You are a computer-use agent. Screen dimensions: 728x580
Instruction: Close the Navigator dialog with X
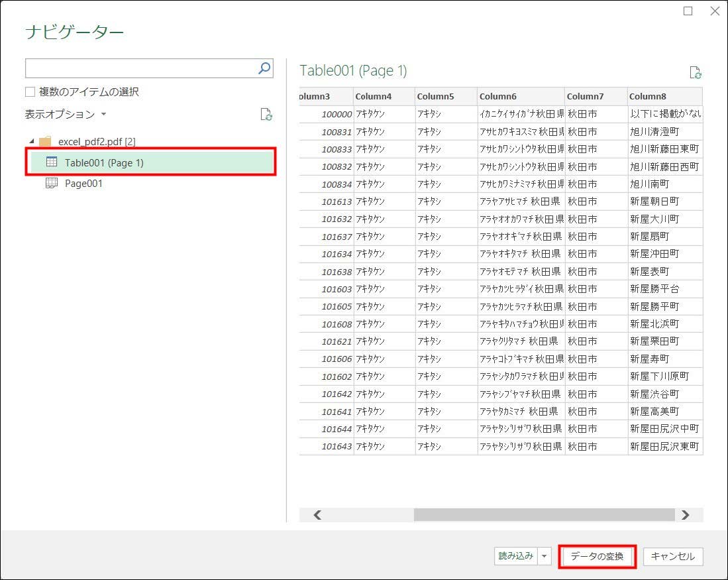click(x=715, y=11)
